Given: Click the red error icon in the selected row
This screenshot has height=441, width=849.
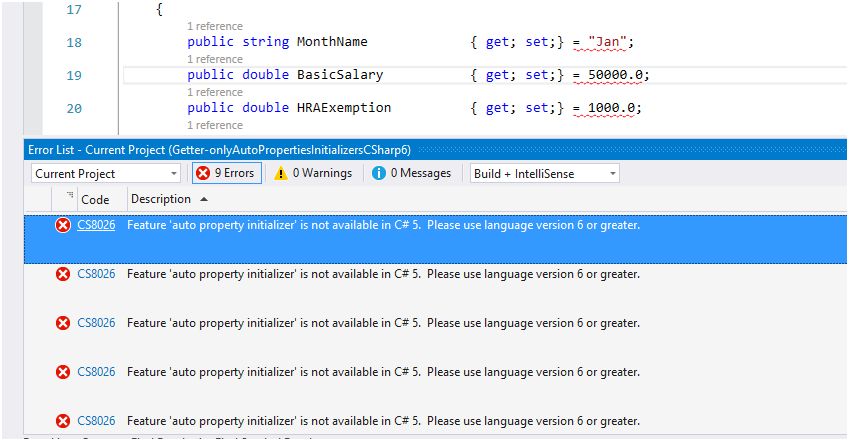Looking at the screenshot, I should point(63,225).
